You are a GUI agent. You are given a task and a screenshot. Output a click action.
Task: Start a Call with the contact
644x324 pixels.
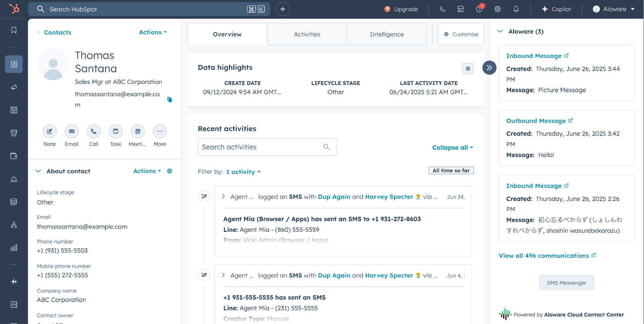coord(93,131)
